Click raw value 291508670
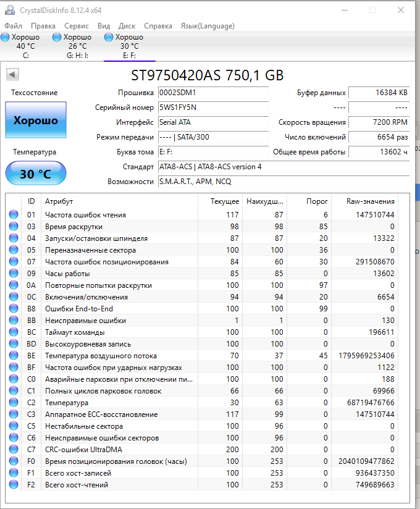The image size is (420, 509). 375,262
